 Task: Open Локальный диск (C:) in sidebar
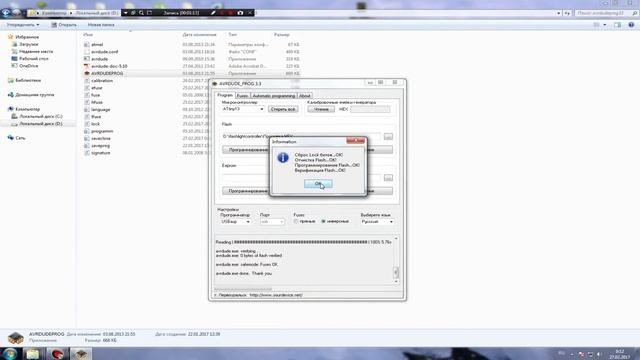41,116
